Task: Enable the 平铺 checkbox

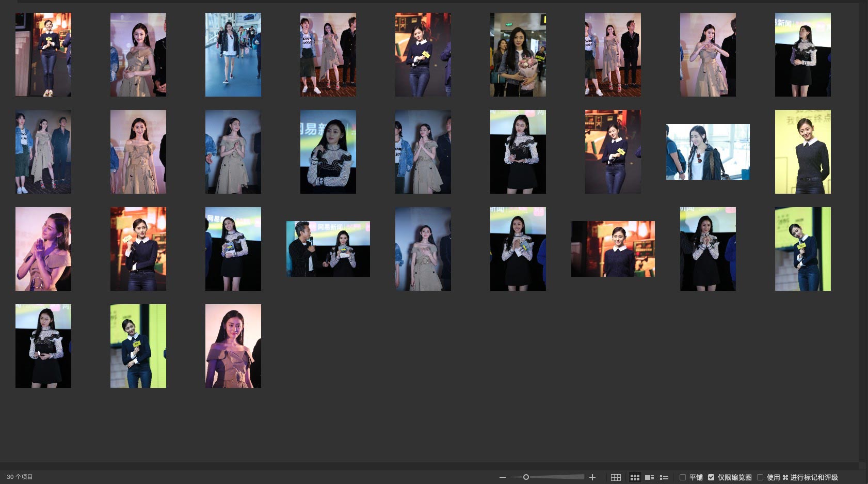Action: point(683,477)
